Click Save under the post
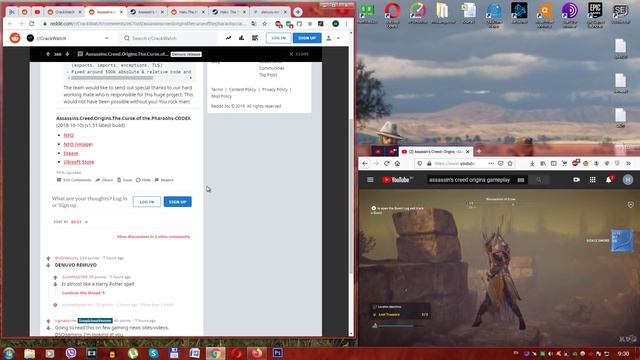This screenshot has height=360, width=640. 124,180
